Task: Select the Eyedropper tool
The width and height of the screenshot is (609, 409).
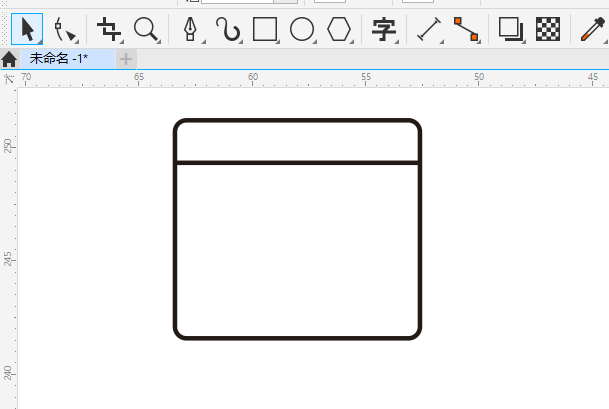Action: [x=593, y=29]
